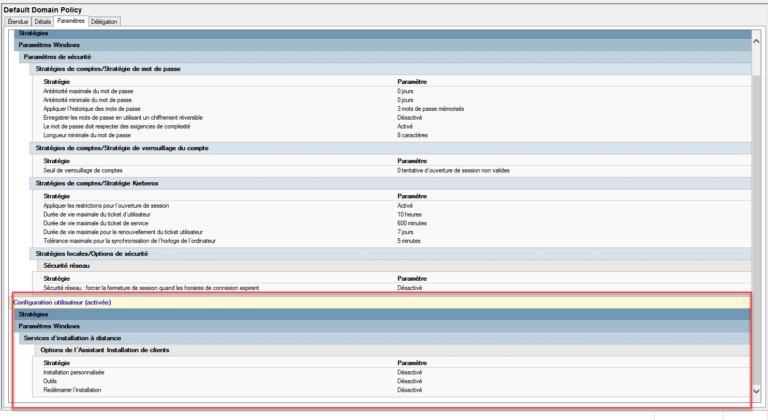The width and height of the screenshot is (768, 420).
Task: Select the Outils policy row
Action: 392,381
